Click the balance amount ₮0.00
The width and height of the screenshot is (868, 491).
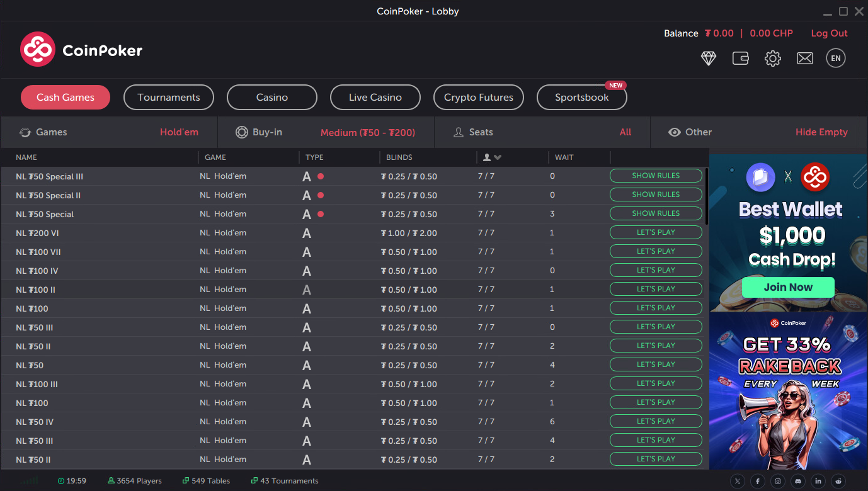[719, 33]
